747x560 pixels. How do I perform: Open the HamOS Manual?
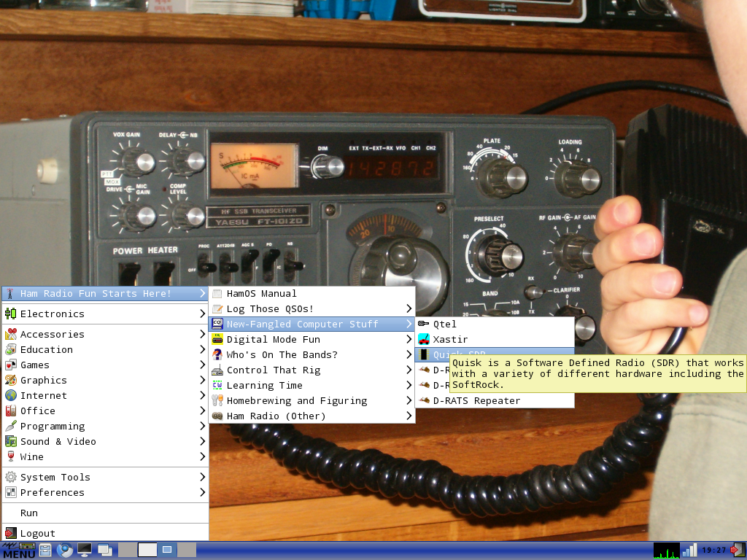[x=312, y=294]
